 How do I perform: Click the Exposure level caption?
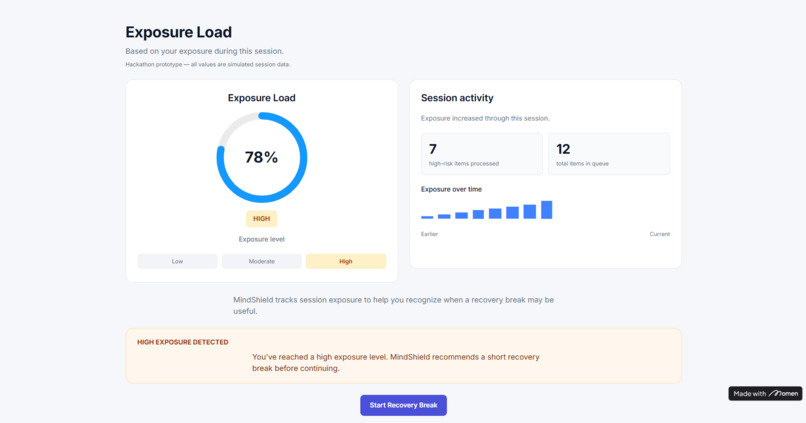pos(262,239)
